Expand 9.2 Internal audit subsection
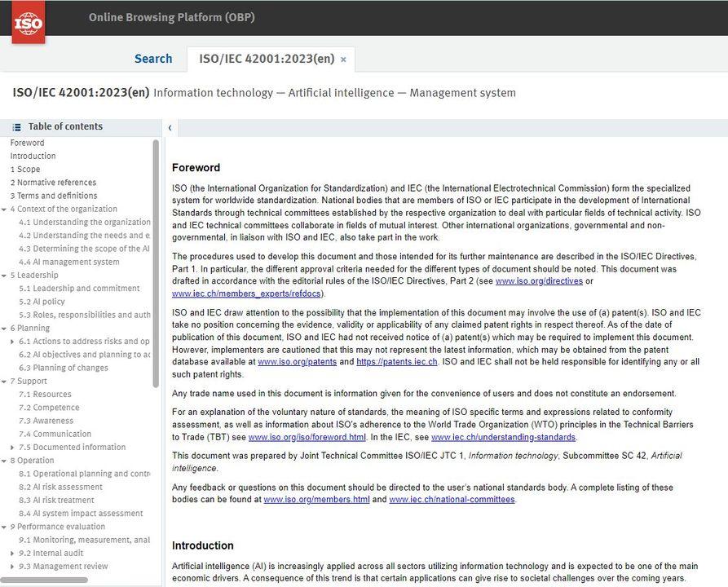The image size is (728, 587). 12,553
